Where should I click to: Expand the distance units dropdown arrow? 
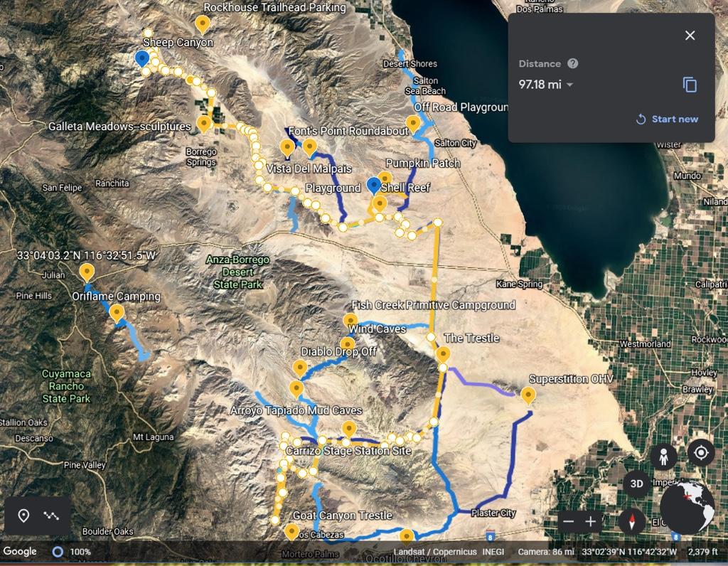click(570, 85)
